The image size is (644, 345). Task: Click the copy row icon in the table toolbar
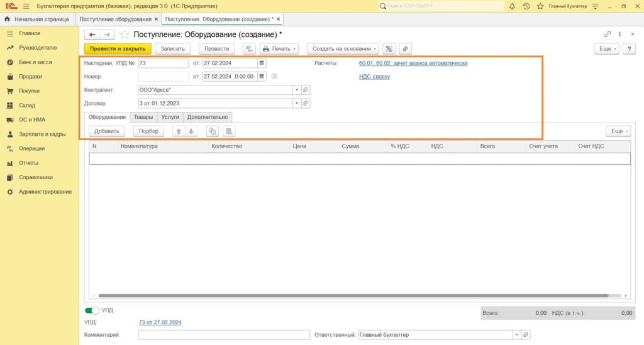[213, 131]
